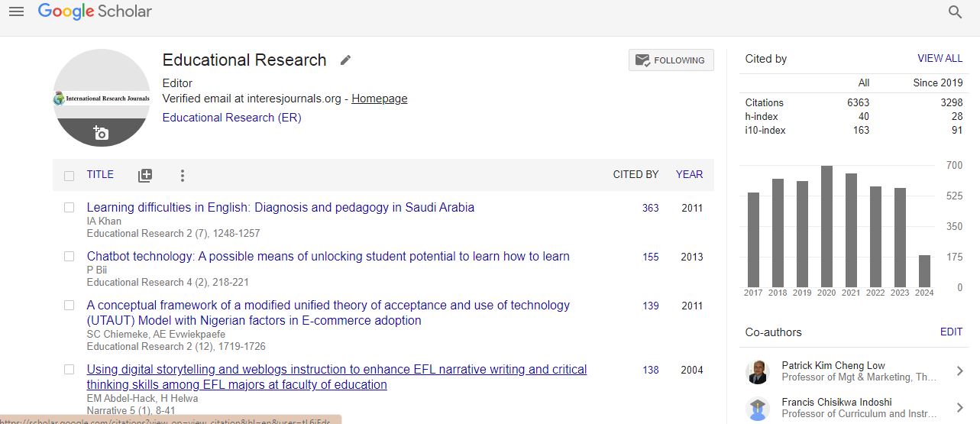Sort articles by YEAR column header
The width and height of the screenshot is (980, 424).
689,174
